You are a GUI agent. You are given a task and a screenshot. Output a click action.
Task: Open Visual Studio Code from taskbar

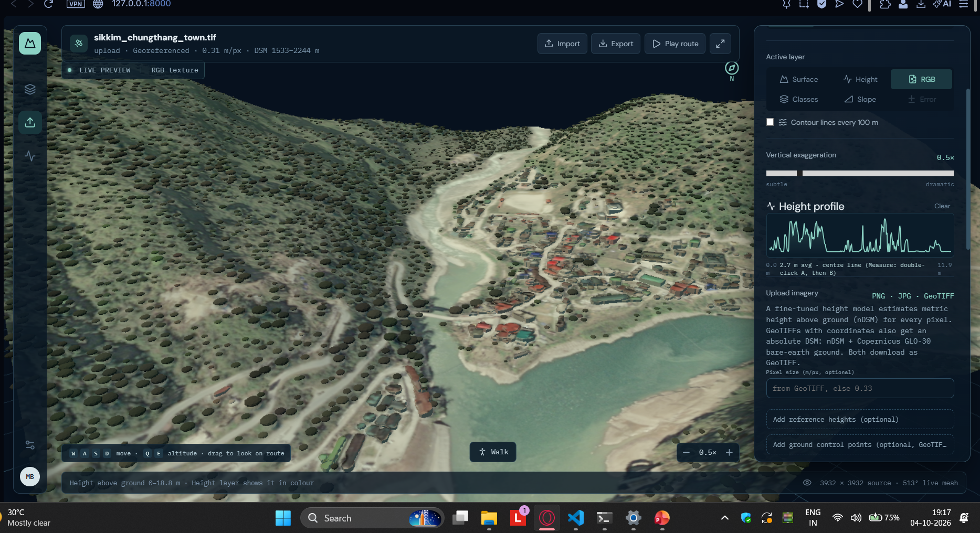coord(576,518)
